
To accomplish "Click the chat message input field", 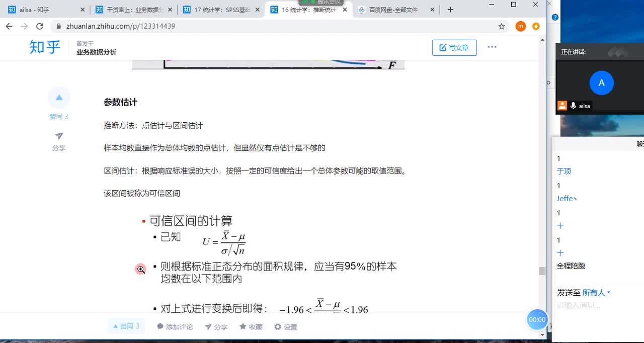I will [598, 305].
